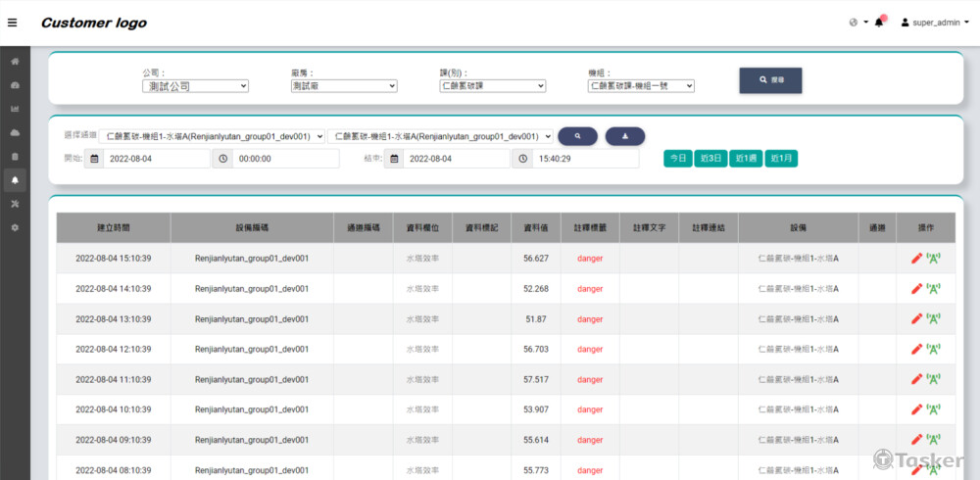Open the globe language dropdown

pyautogui.click(x=857, y=23)
